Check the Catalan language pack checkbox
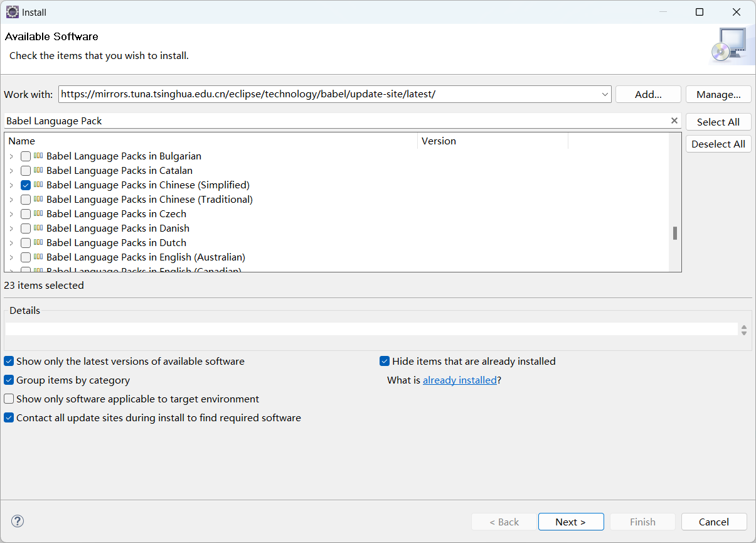Screen dimensions: 756x543 click(26, 171)
